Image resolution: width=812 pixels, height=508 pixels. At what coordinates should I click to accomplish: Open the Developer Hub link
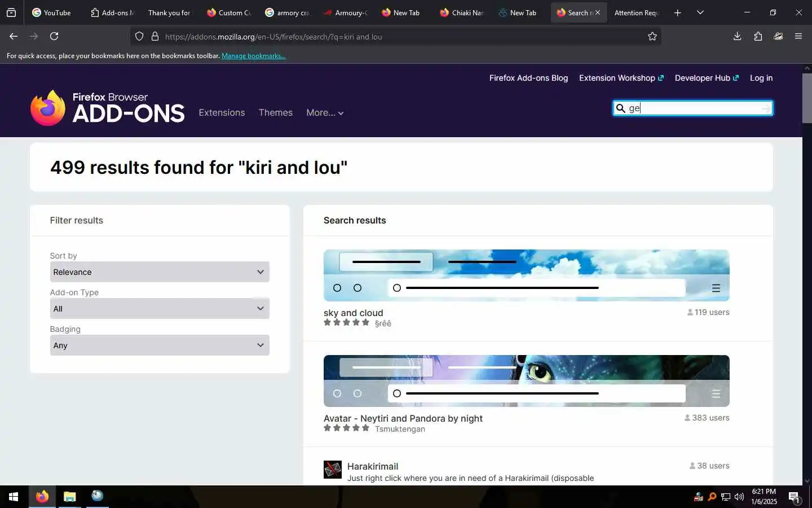coord(707,78)
